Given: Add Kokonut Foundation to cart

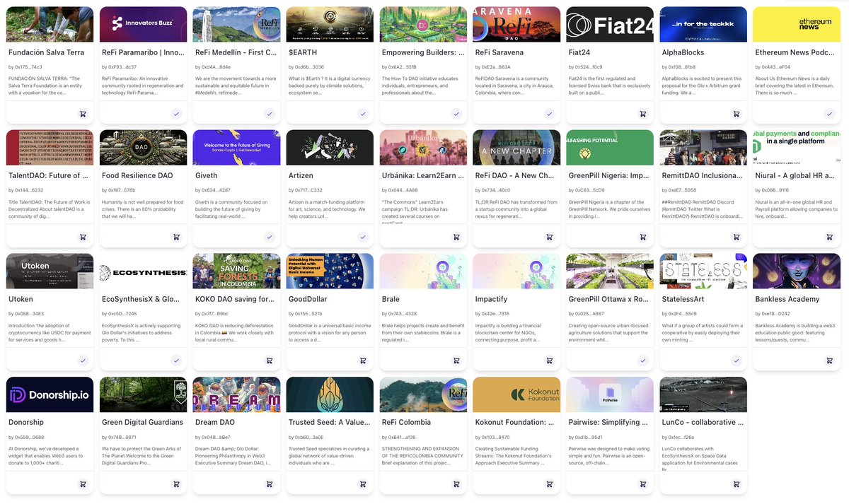Looking at the screenshot, I should click(550, 484).
